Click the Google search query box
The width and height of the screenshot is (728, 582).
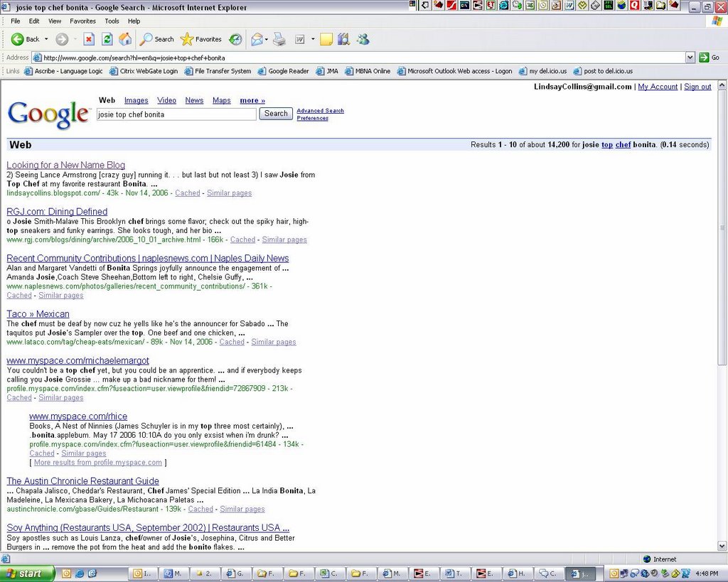pos(176,114)
